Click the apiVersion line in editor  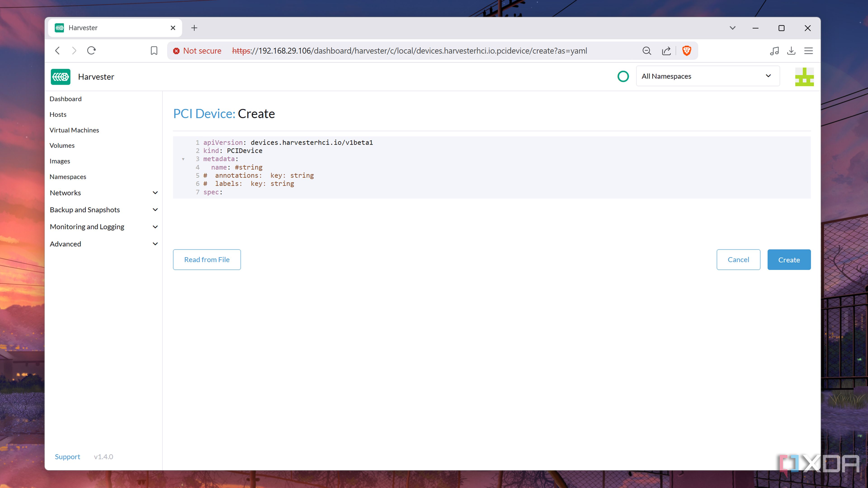(x=288, y=143)
